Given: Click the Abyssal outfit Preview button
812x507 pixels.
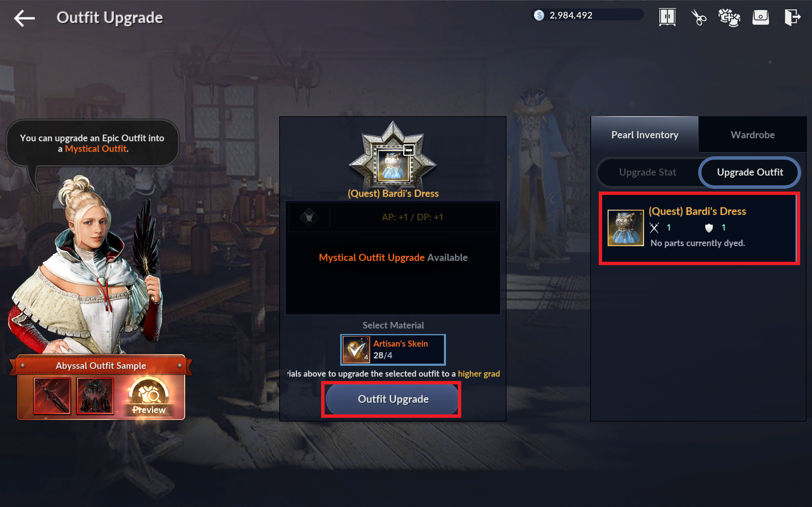Looking at the screenshot, I should tap(149, 396).
